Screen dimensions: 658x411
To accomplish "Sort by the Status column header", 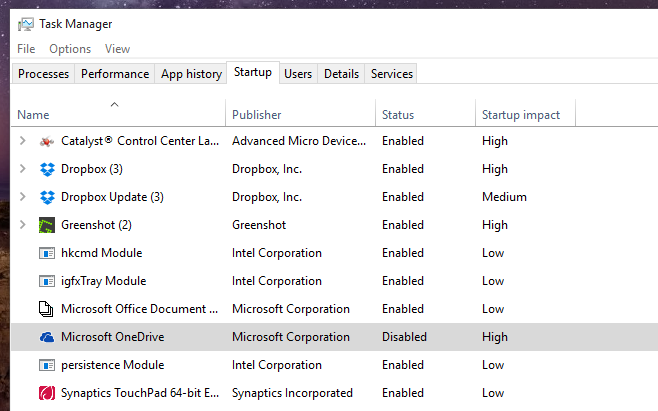I will tap(426, 115).
